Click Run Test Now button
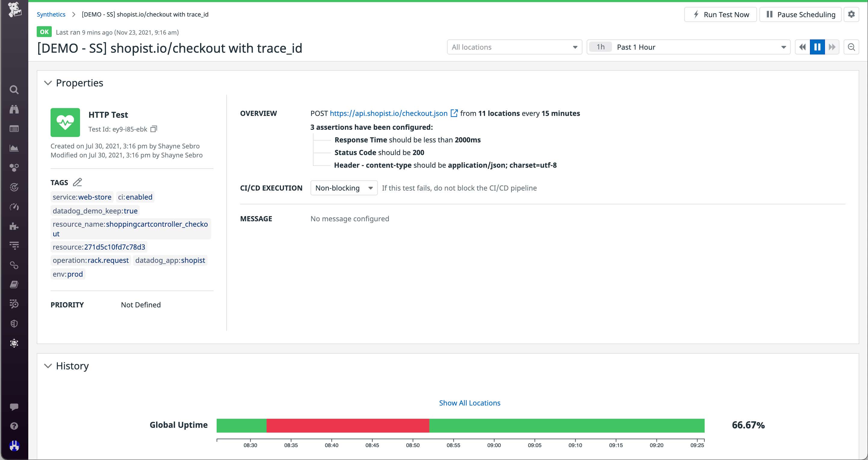Viewport: 868px width, 460px height. point(720,14)
